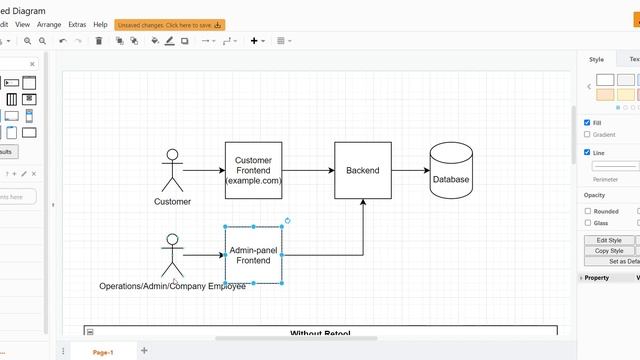The width and height of the screenshot is (640, 360).
Task: Select the Backend box in diagram
Action: click(x=363, y=170)
